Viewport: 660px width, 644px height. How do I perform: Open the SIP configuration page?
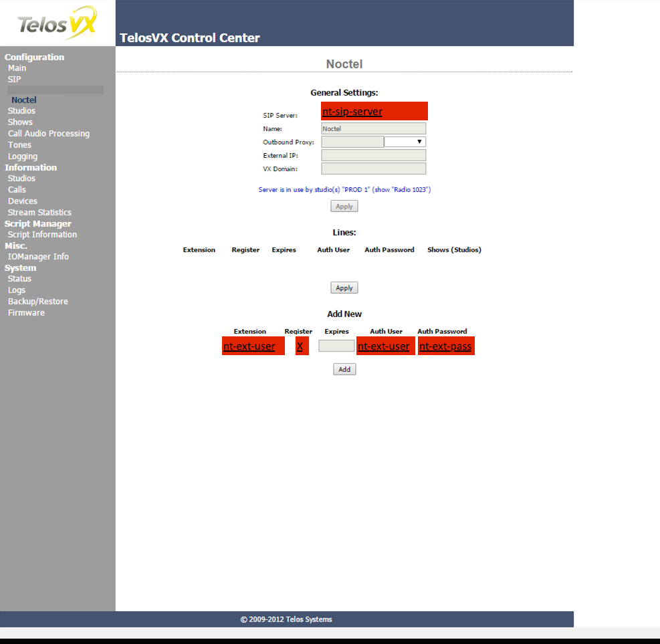coord(15,80)
